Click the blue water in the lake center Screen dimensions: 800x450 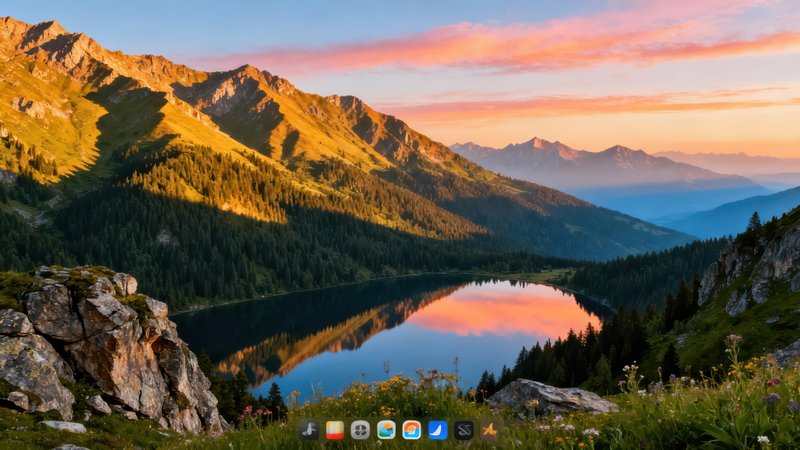(420, 350)
